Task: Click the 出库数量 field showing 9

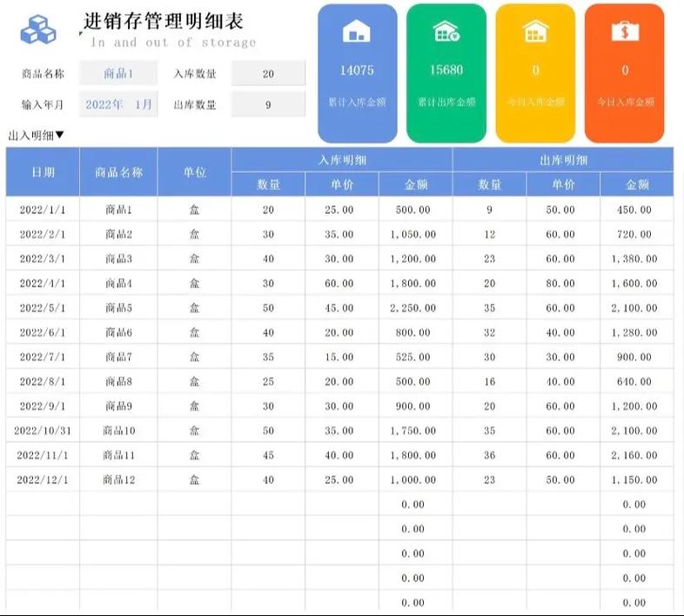Action: [x=268, y=104]
